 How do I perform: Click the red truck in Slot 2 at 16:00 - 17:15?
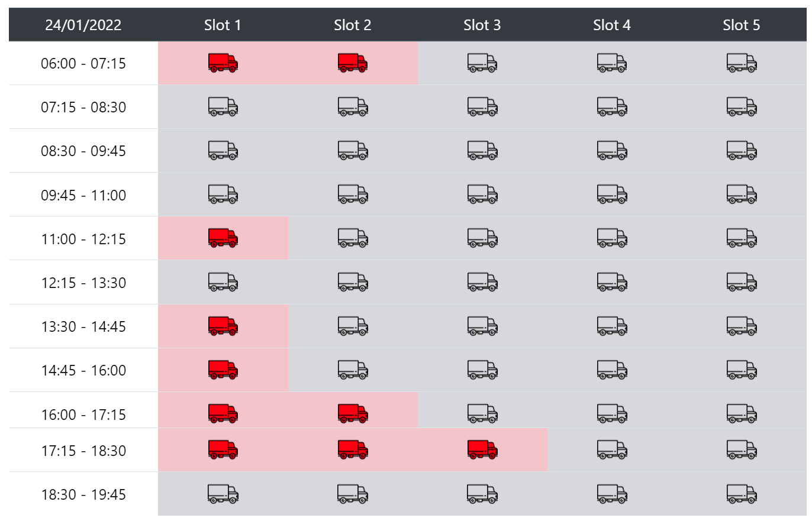click(x=353, y=414)
